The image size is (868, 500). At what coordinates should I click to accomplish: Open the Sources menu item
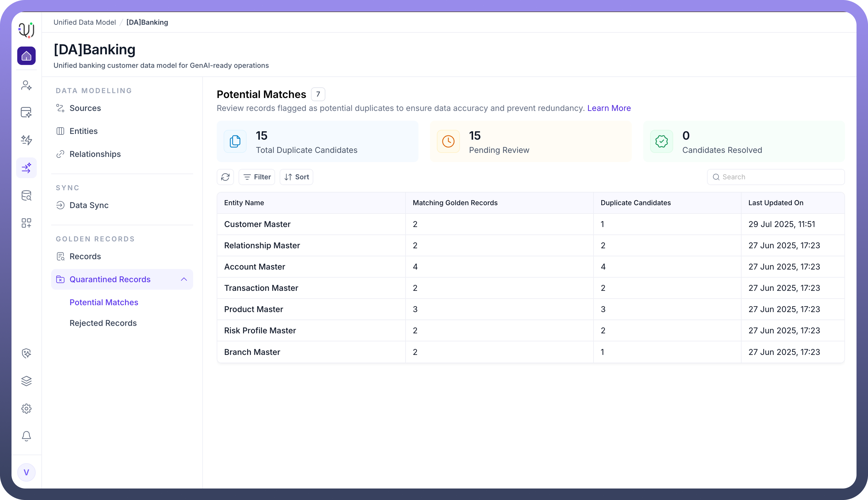click(x=85, y=108)
